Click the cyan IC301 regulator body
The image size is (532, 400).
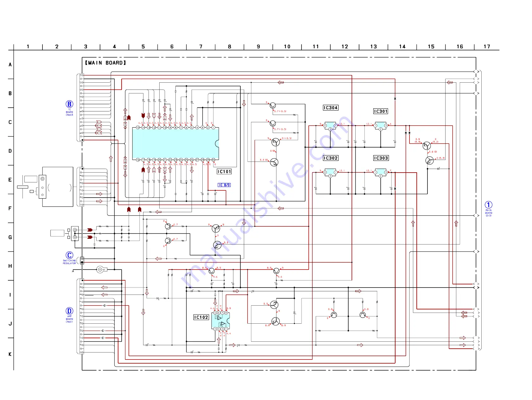pyautogui.click(x=381, y=125)
